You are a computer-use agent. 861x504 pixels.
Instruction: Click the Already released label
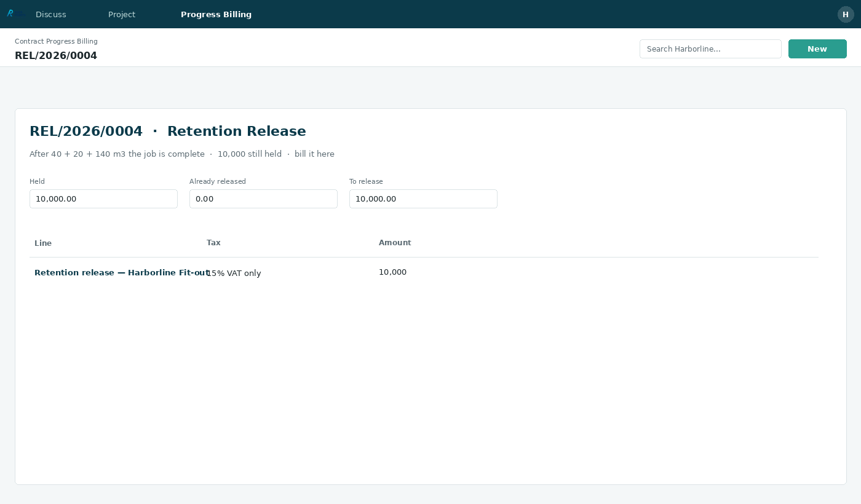point(218,181)
